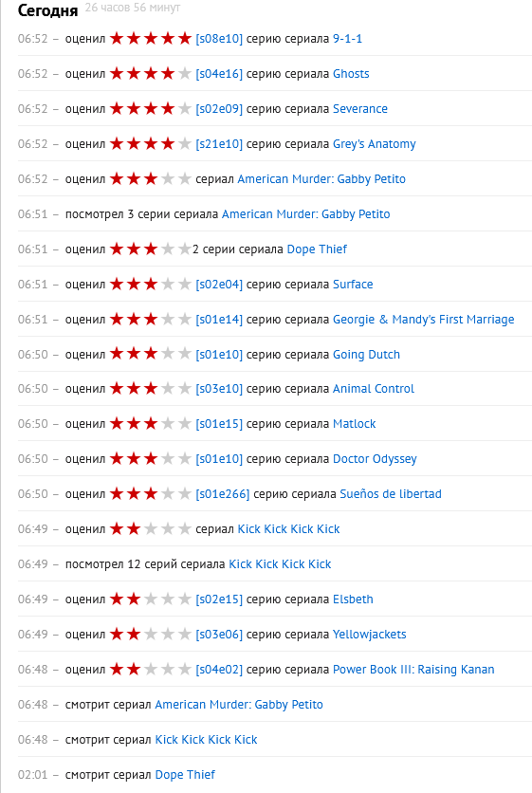Go to Sueños de libertad series link
The height and width of the screenshot is (793, 532).
(x=391, y=494)
